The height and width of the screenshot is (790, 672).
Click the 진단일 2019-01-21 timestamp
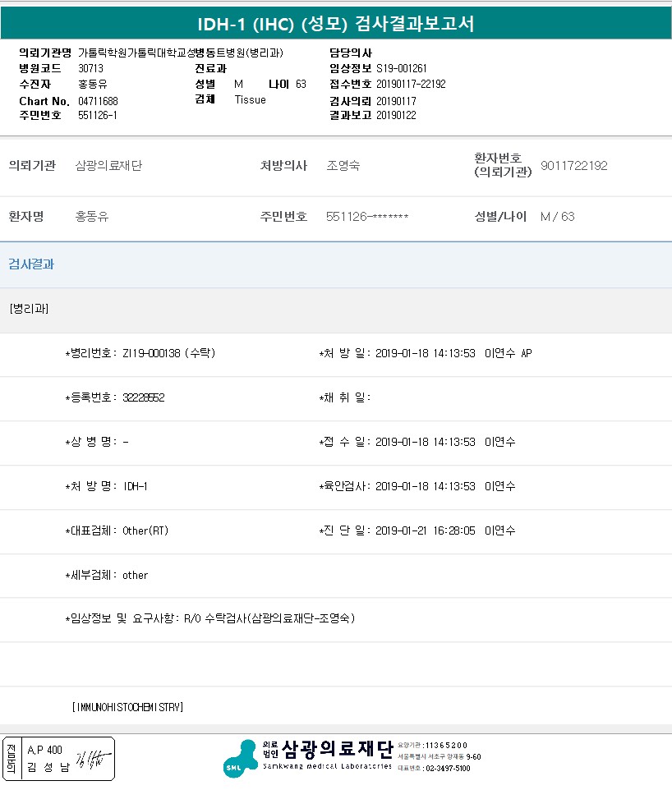pos(425,530)
